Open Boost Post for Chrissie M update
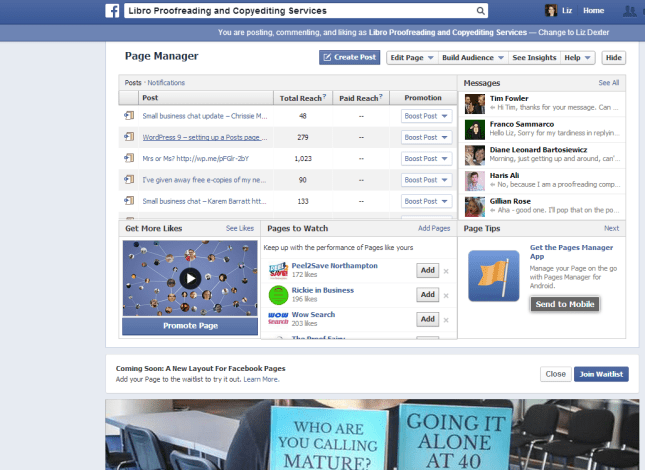Viewport: 645px width, 470px height. (427, 116)
